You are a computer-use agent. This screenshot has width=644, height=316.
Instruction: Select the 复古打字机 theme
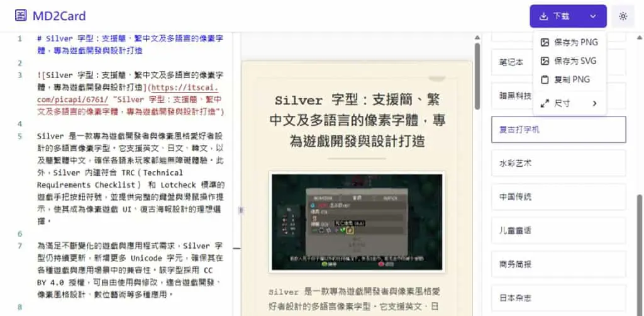pyautogui.click(x=558, y=130)
